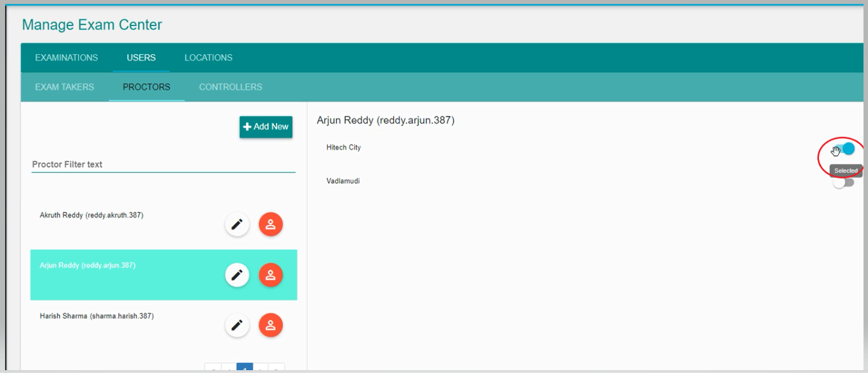Open the Controllers sub-tab

pos(230,87)
